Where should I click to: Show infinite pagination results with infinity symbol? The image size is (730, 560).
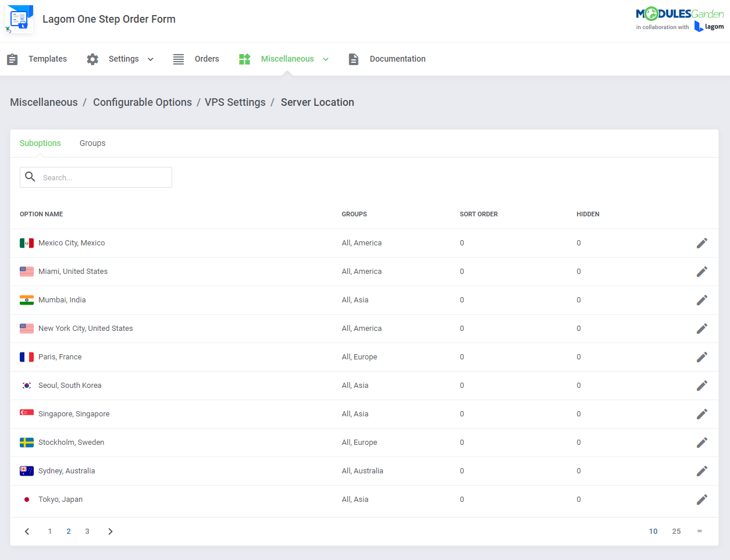[699, 531]
